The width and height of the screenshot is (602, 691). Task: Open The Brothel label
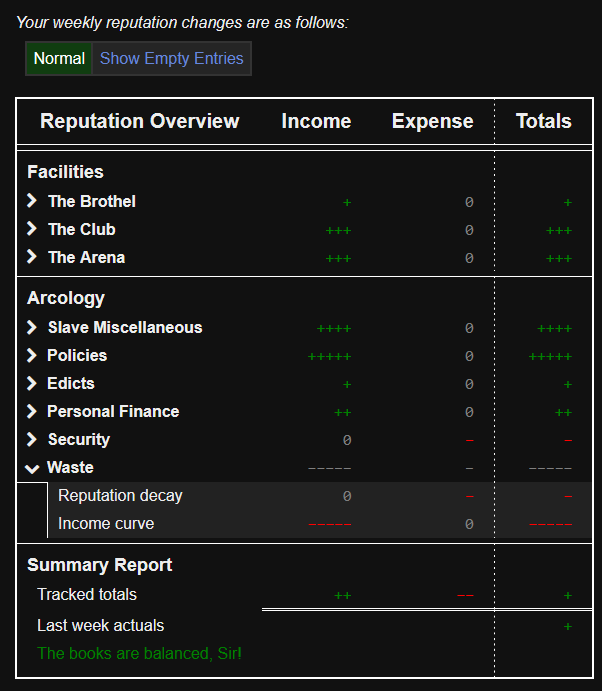coord(91,202)
